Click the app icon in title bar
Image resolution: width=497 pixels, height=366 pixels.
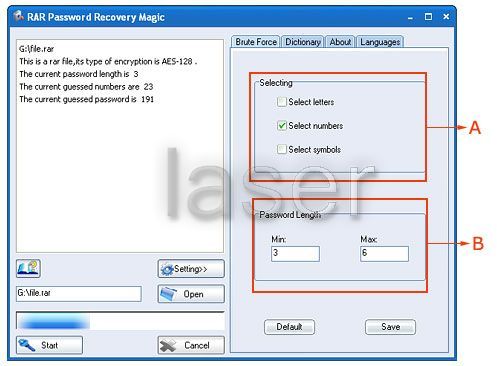(x=19, y=16)
